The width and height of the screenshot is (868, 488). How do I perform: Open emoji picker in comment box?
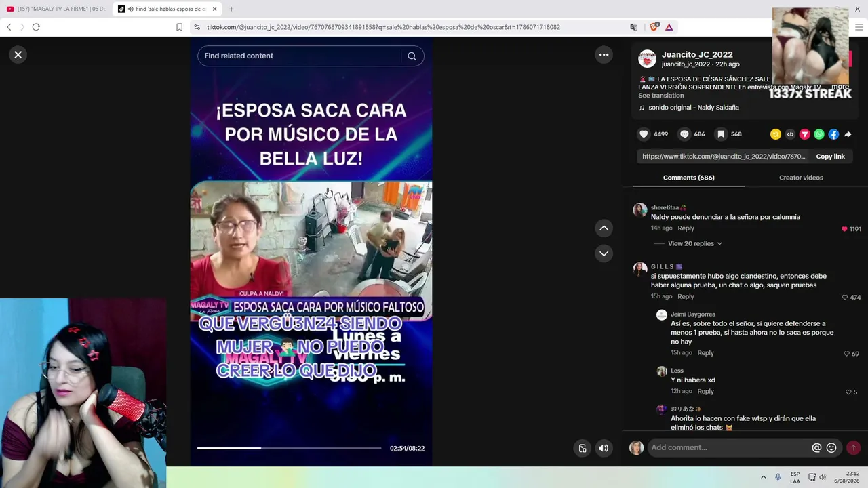coord(831,448)
